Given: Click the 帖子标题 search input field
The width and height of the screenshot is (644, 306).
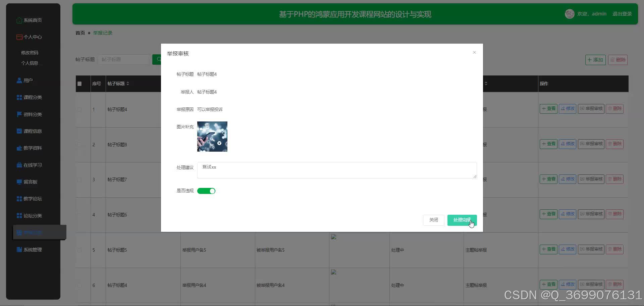Looking at the screenshot, I should tap(124, 59).
